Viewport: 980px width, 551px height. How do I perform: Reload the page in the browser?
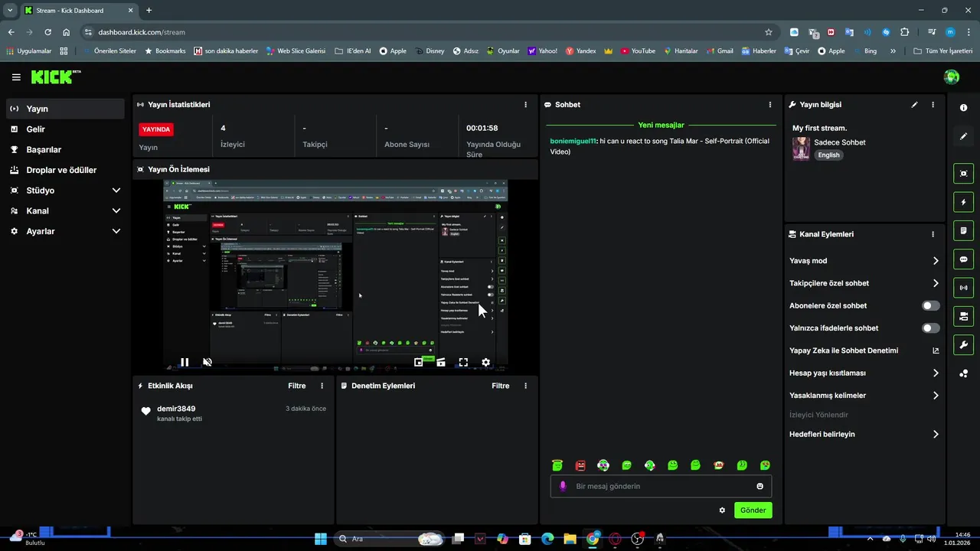pos(47,32)
